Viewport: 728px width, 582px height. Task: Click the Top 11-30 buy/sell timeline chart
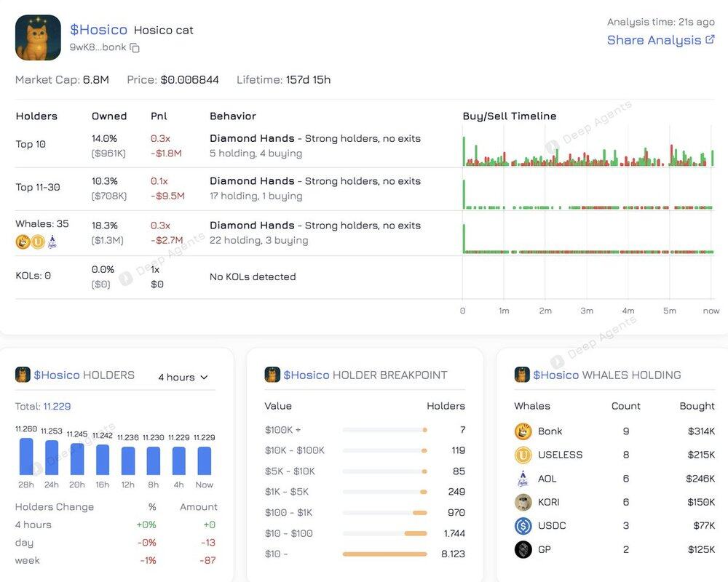pyautogui.click(x=588, y=194)
